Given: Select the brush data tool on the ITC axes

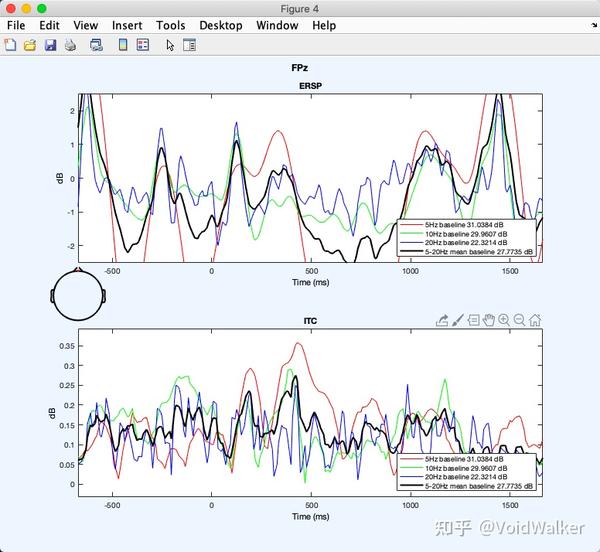Looking at the screenshot, I should [458, 320].
